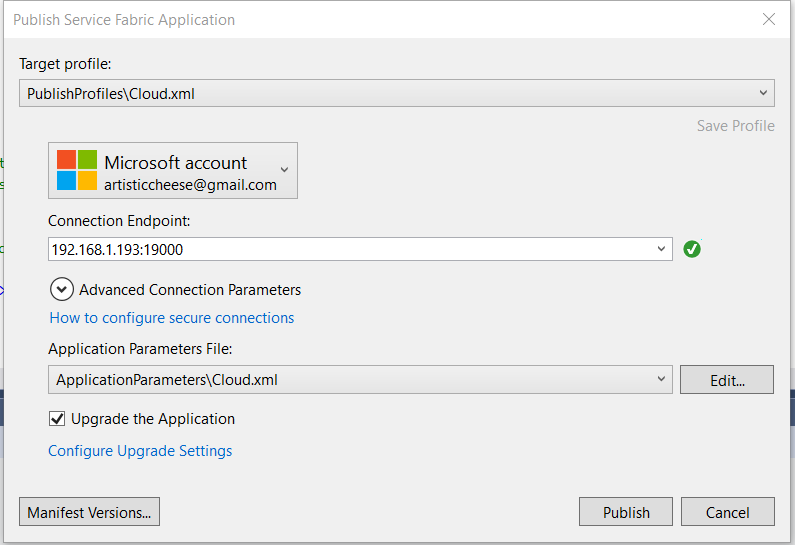Click the dialog title Publish Service Fabric Application
The image size is (795, 545).
tap(124, 20)
